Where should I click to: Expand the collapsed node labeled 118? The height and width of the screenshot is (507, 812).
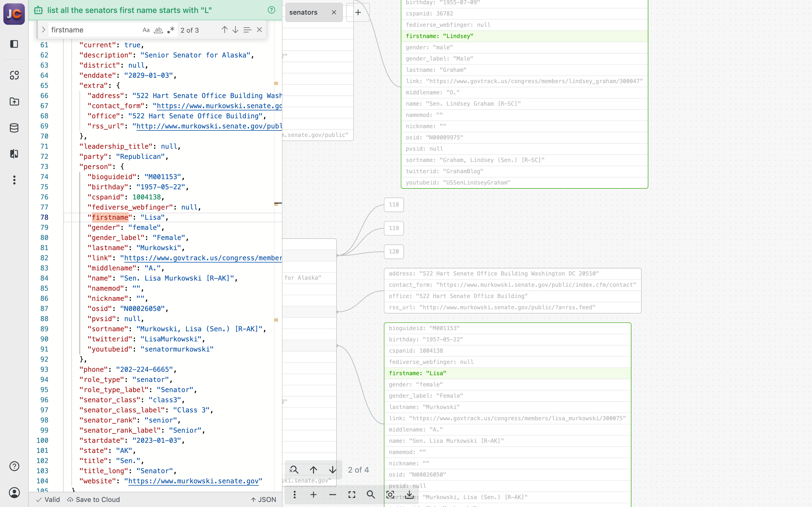point(393,204)
